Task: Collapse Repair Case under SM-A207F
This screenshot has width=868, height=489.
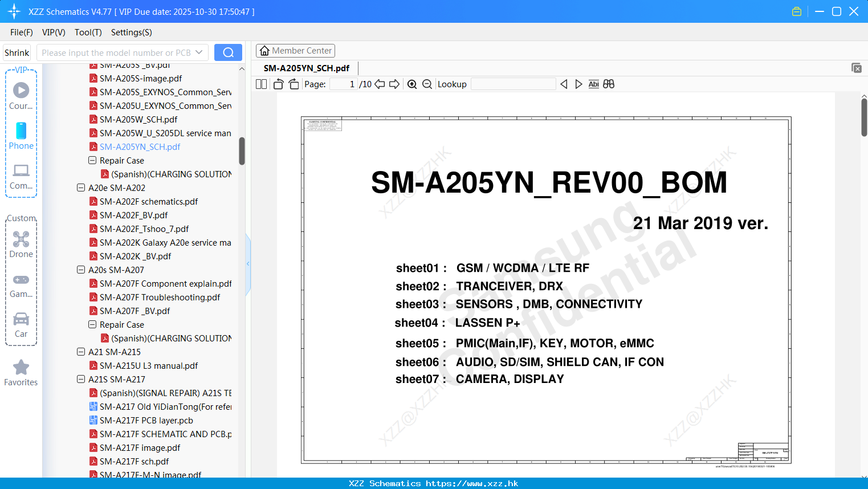Action: 92,324
